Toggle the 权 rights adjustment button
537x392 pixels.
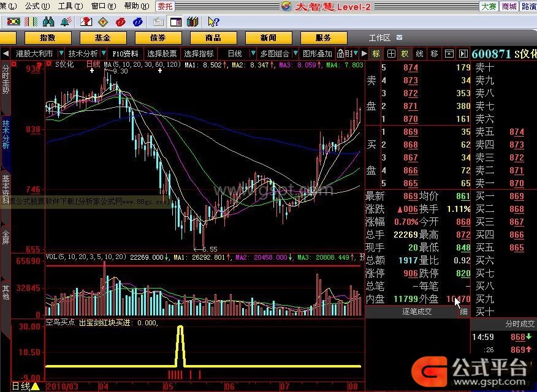[405, 54]
